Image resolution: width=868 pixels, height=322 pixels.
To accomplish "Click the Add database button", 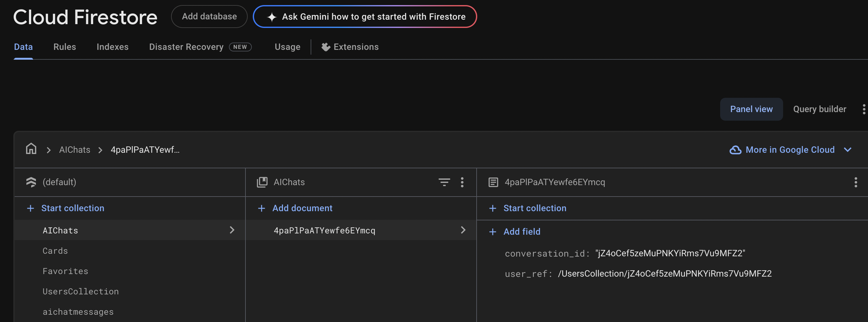I will pyautogui.click(x=209, y=17).
